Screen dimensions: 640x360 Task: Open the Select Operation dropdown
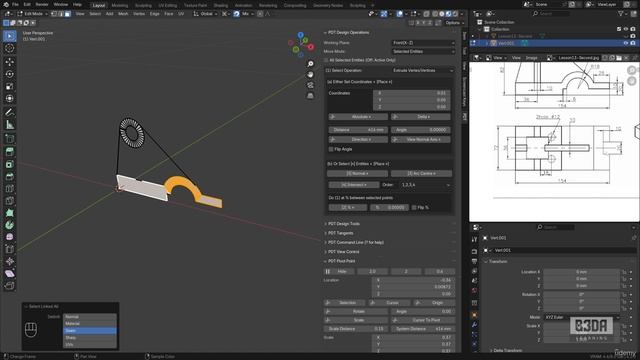tap(423, 71)
